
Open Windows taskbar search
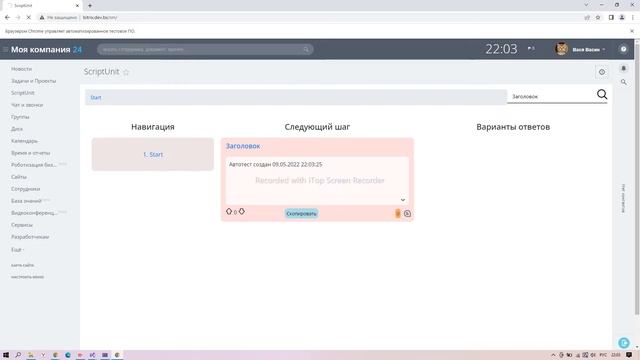(x=18, y=355)
